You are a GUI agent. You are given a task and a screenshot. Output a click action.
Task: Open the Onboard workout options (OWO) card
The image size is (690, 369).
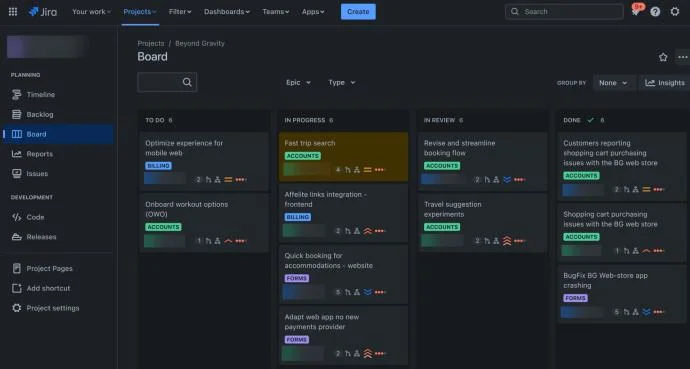pyautogui.click(x=204, y=223)
